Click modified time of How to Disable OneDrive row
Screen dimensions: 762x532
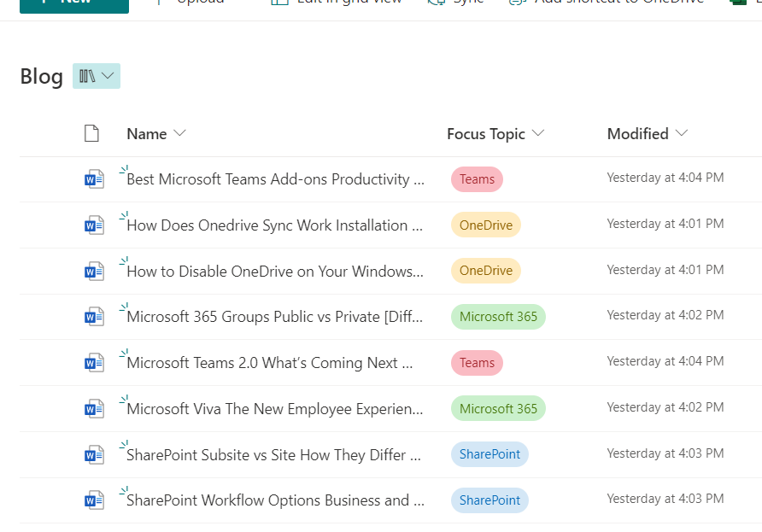click(x=665, y=270)
